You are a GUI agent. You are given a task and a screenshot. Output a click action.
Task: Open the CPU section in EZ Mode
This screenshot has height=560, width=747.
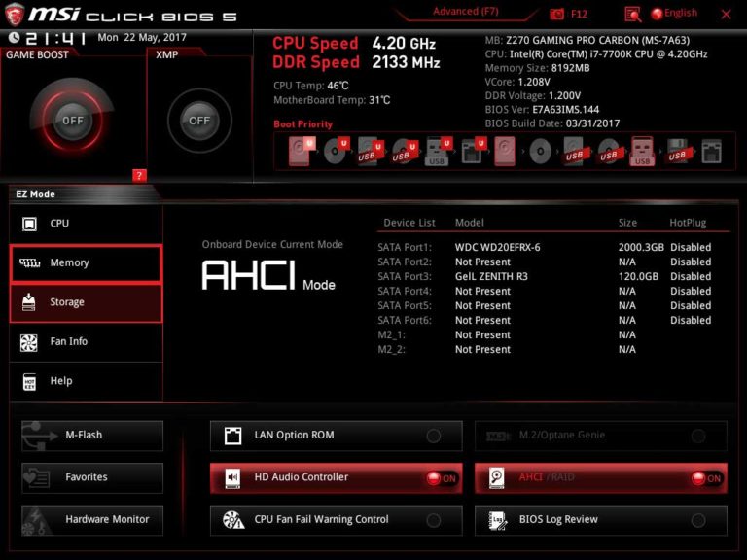87,224
